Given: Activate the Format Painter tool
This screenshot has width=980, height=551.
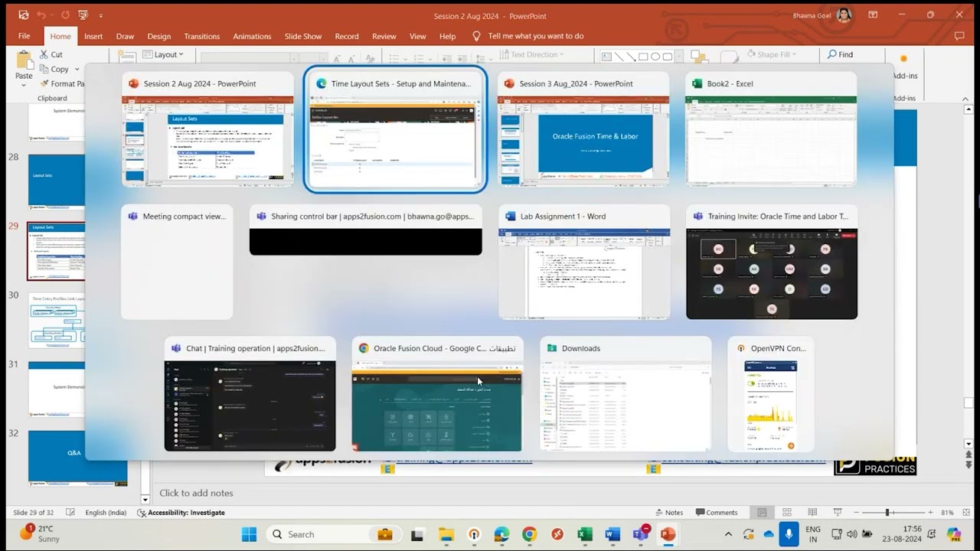Looking at the screenshot, I should click(61, 83).
